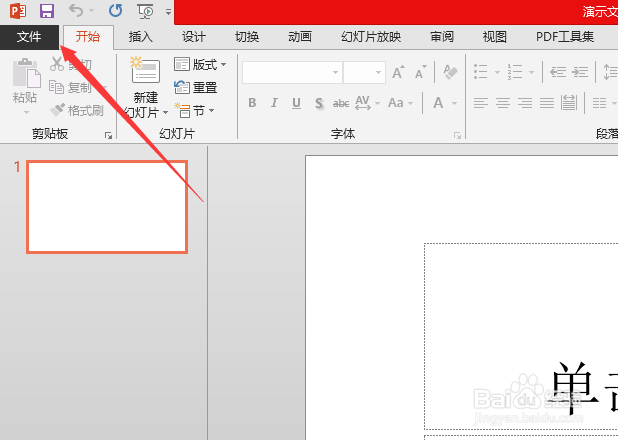Toggle bold formatting

coord(252,103)
